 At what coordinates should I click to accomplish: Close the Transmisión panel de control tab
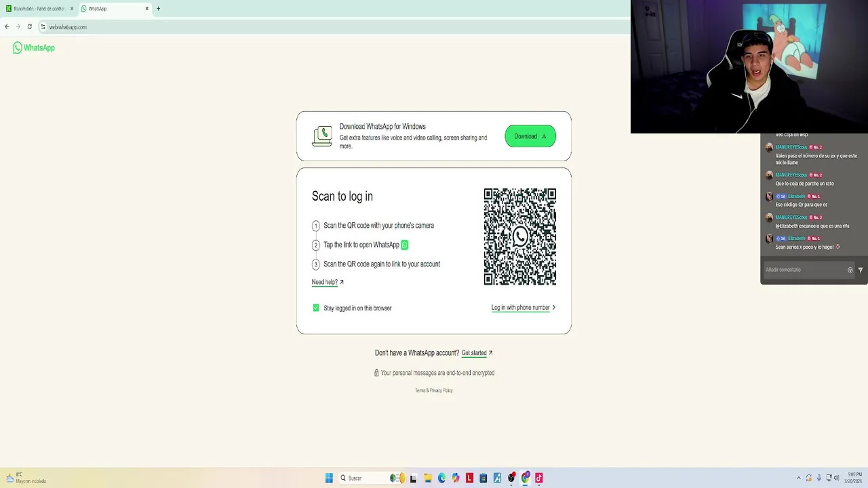coord(71,9)
